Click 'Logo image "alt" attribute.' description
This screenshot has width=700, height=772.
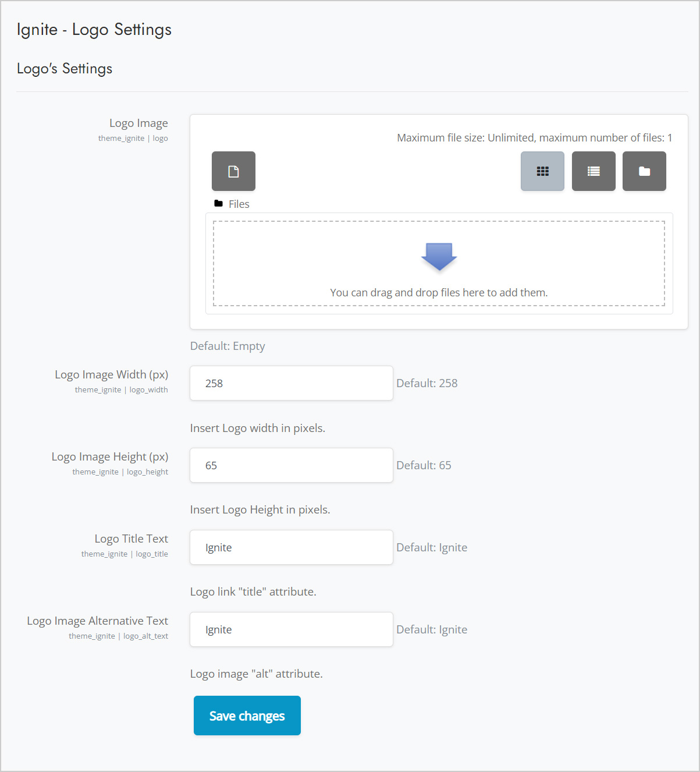[x=257, y=674]
